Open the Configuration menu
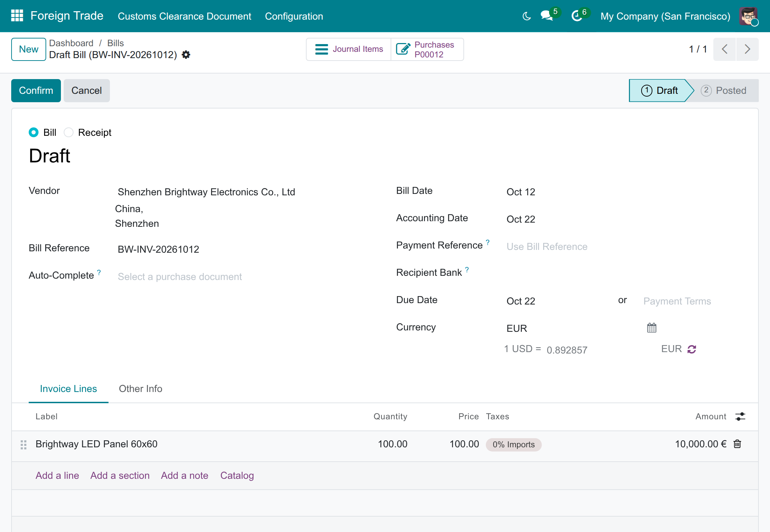Screen dimensions: 770x532 coord(294,16)
